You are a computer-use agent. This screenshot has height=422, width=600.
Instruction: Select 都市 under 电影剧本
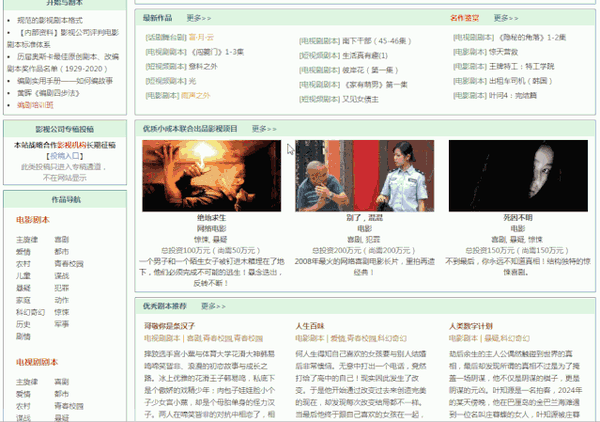click(x=62, y=252)
